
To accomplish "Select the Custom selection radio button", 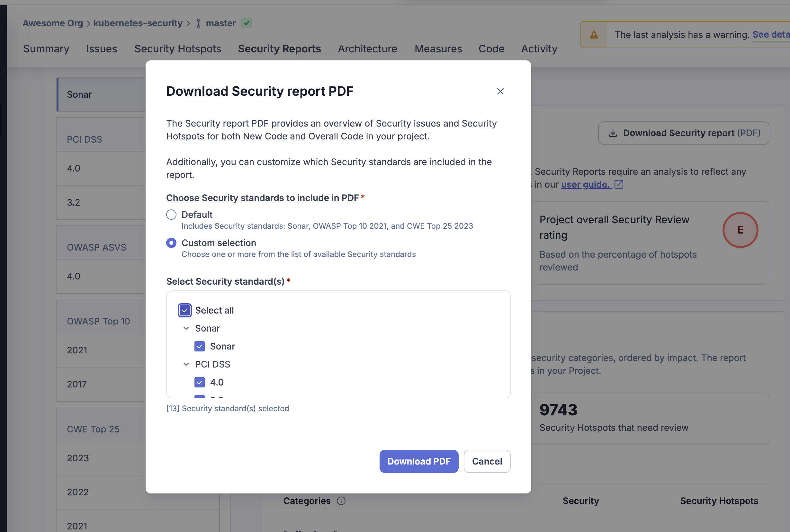I will [171, 243].
